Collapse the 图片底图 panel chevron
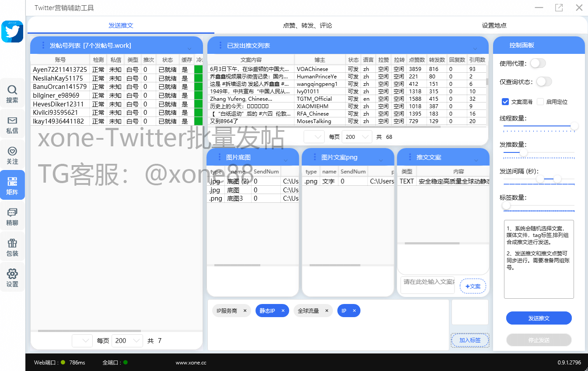588x371 pixels. click(x=286, y=160)
